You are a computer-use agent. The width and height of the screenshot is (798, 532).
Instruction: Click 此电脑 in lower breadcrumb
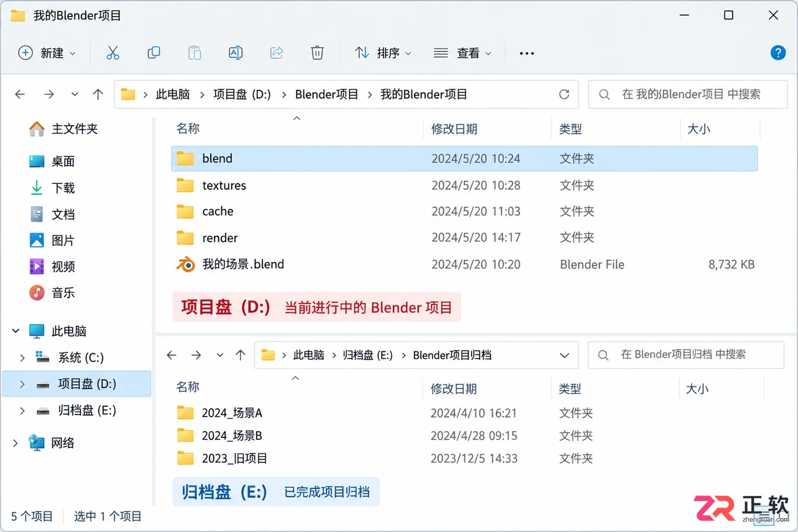[309, 355]
